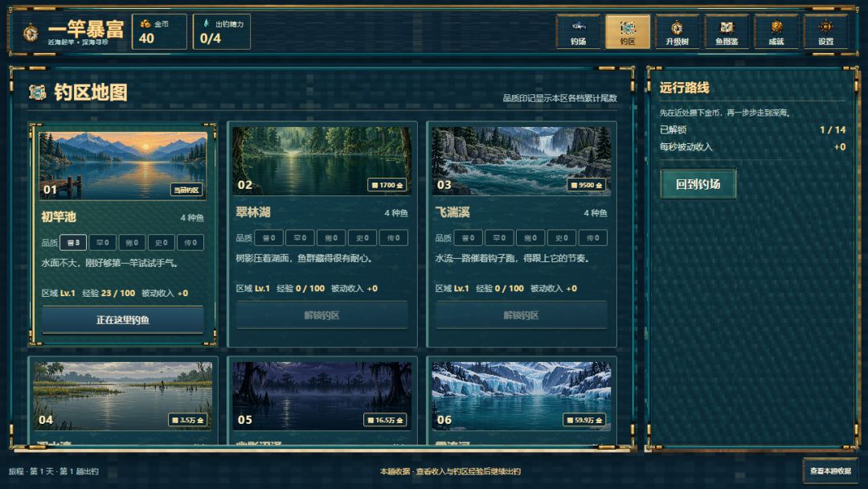The image size is (868, 489).
Task: Click the 传 0 quality badge in 飞湍溪
Action: [593, 237]
